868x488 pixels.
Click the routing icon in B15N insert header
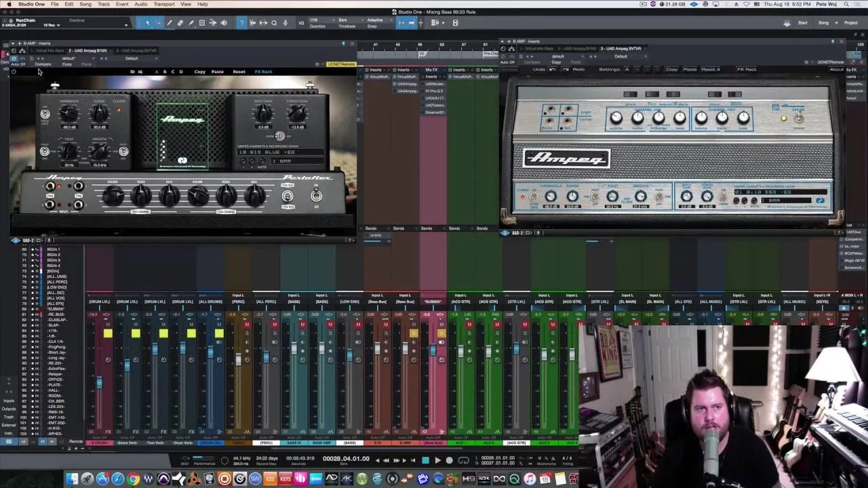[22, 50]
